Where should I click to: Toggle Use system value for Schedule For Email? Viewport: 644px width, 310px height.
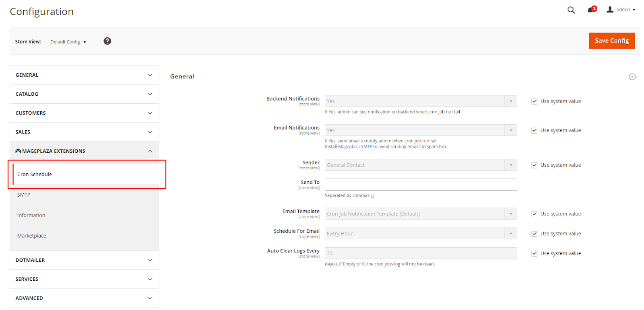[535, 234]
